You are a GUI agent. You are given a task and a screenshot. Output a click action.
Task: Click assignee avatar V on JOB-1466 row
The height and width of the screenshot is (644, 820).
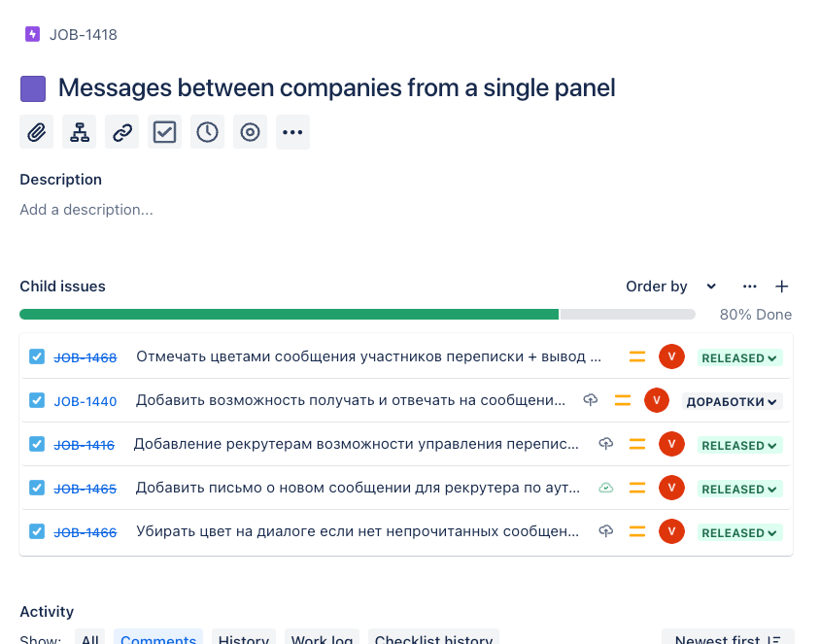672,531
